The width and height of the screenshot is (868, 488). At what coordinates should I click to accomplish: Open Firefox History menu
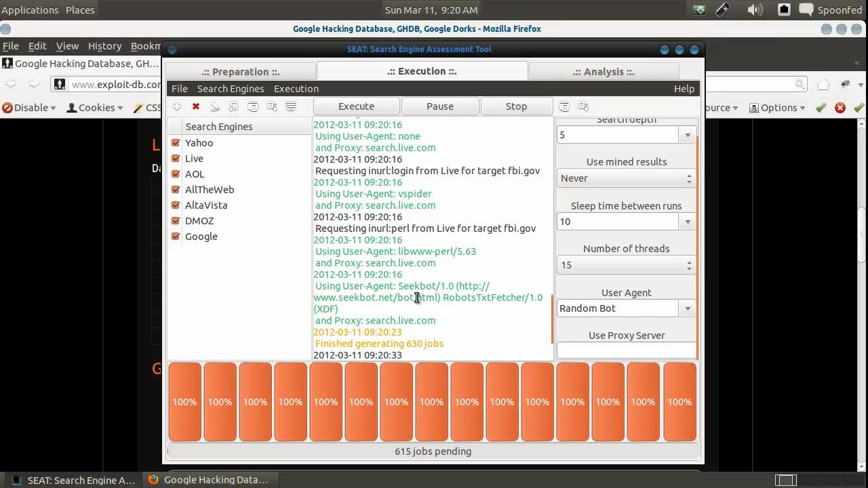point(104,46)
